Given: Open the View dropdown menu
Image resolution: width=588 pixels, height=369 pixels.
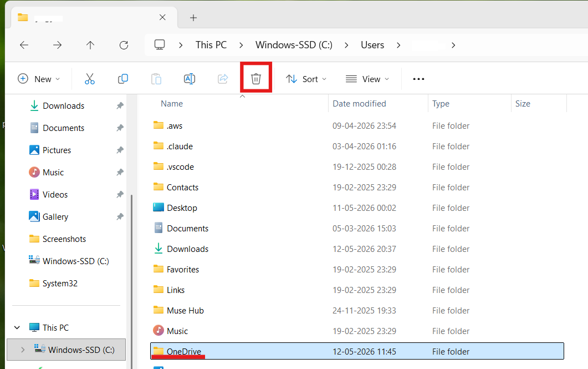Looking at the screenshot, I should click(367, 79).
